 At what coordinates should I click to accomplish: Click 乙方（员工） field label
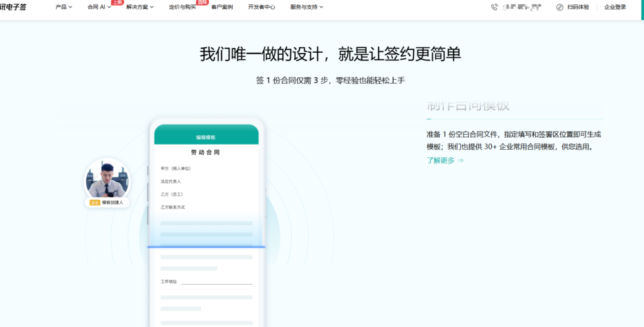pyautogui.click(x=172, y=194)
